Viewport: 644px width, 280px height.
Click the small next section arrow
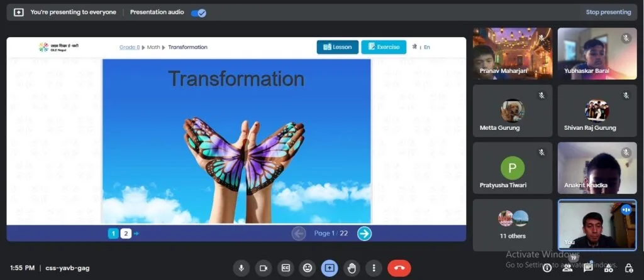[136, 234]
